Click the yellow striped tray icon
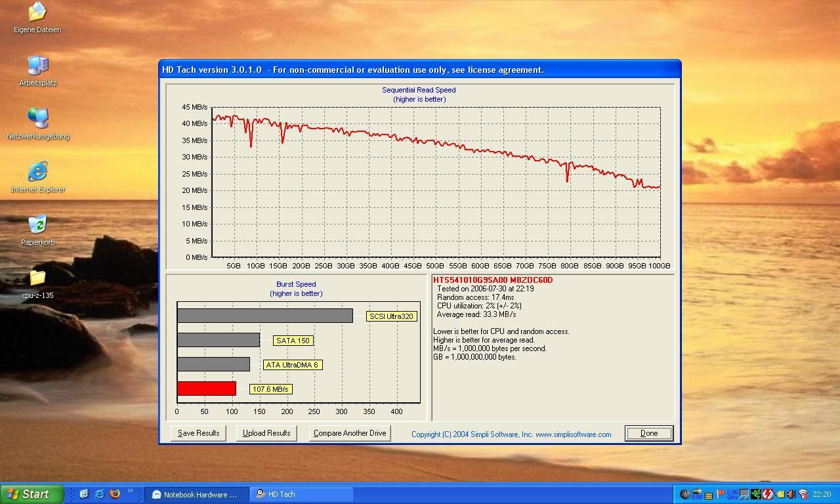The height and width of the screenshot is (504, 840). (x=709, y=496)
